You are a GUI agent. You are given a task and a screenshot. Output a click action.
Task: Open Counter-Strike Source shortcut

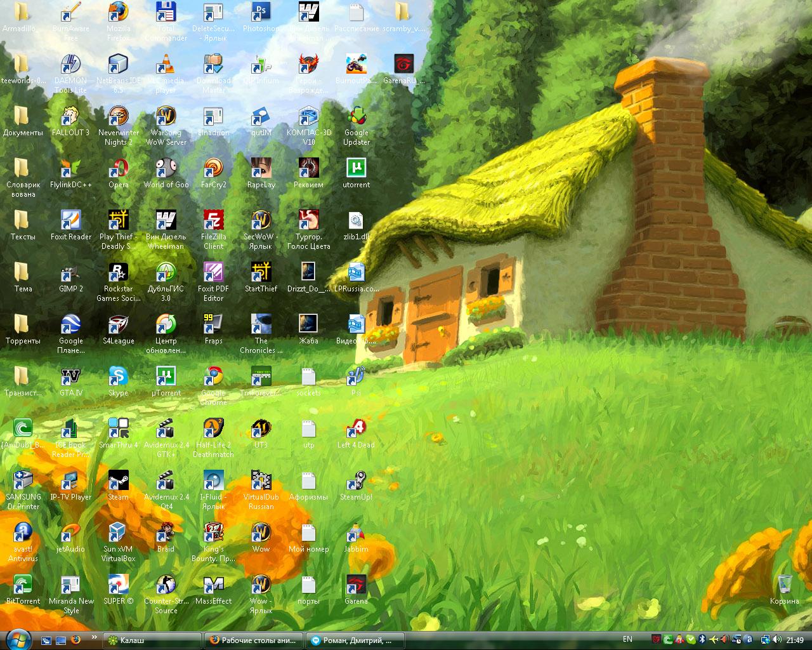point(166,594)
